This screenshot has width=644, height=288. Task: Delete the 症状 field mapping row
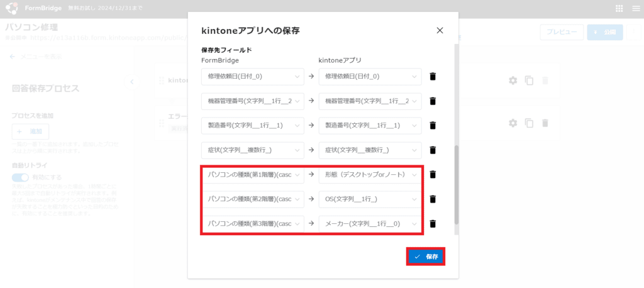pos(433,150)
